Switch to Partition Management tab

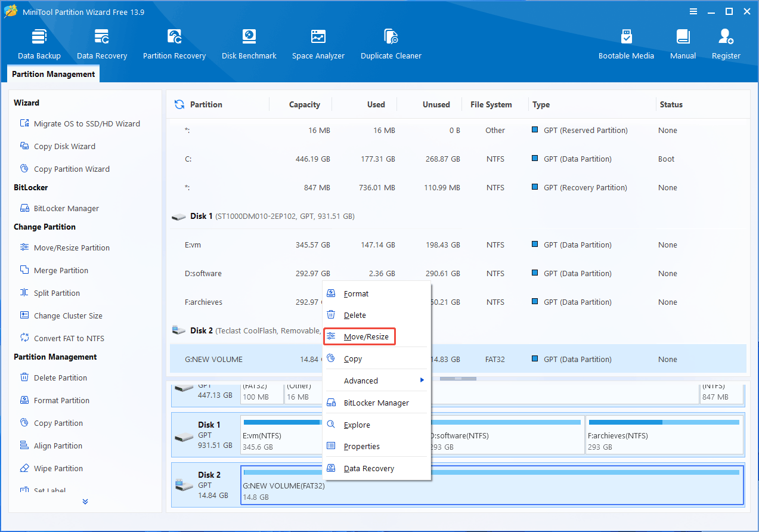tap(54, 74)
